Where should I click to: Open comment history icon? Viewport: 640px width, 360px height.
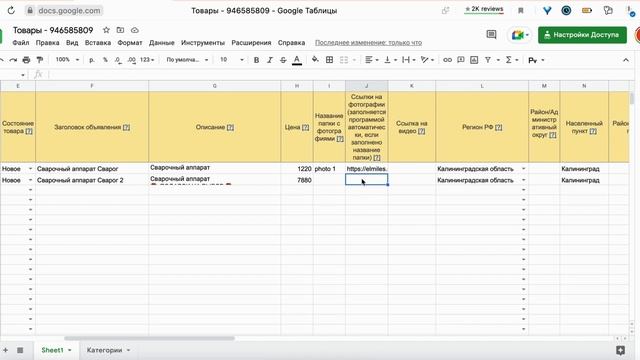(x=491, y=35)
